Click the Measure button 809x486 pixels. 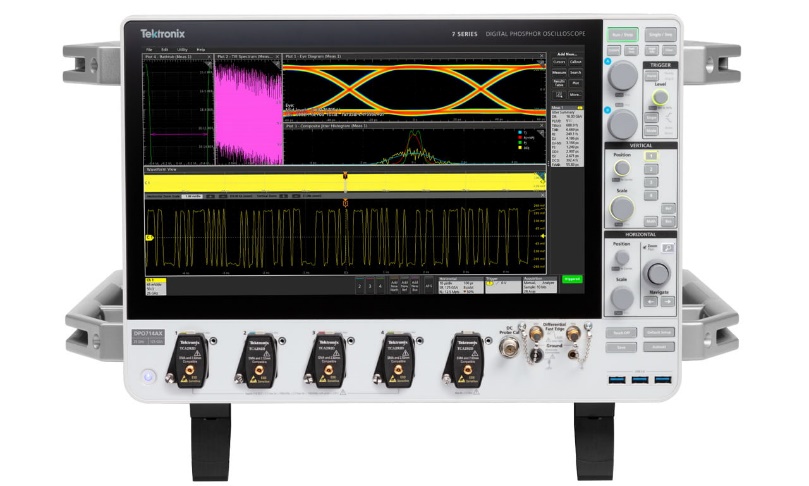560,73
